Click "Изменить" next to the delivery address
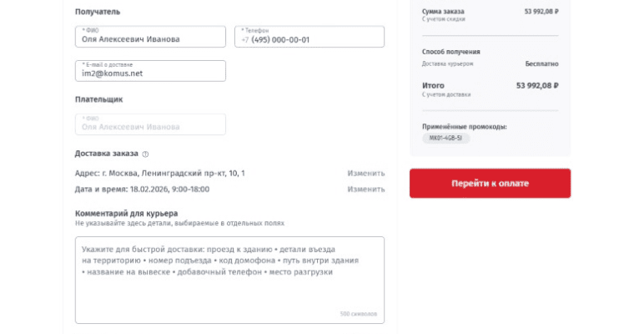 click(366, 173)
